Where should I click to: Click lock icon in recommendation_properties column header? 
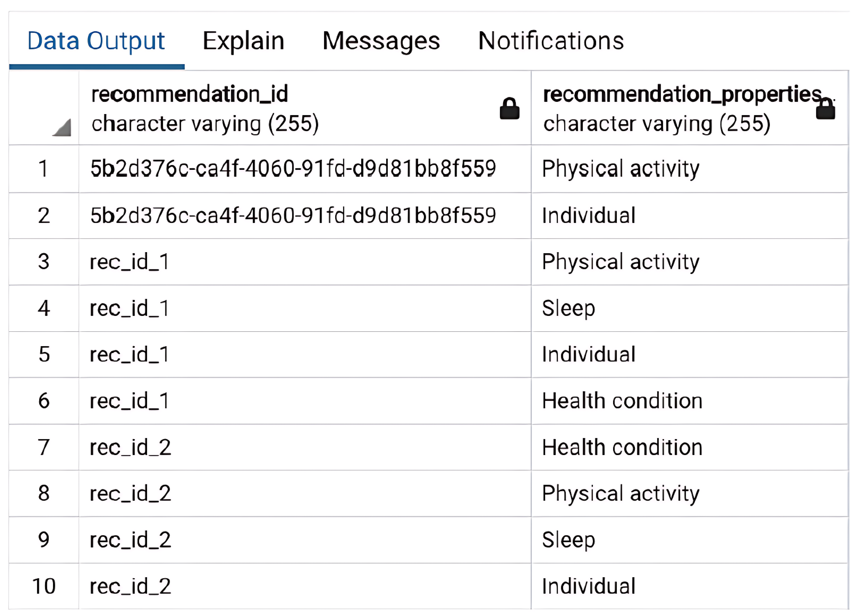coord(825,109)
